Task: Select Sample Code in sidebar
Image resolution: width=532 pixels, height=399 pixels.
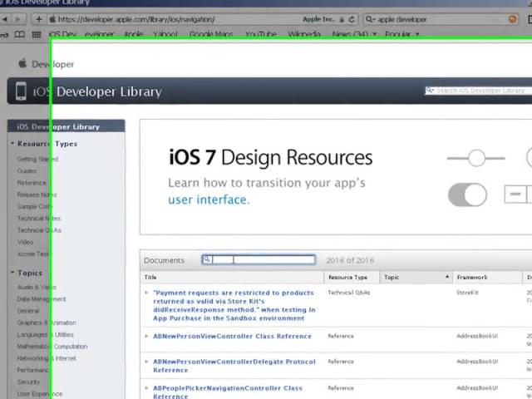Action: click(35, 207)
